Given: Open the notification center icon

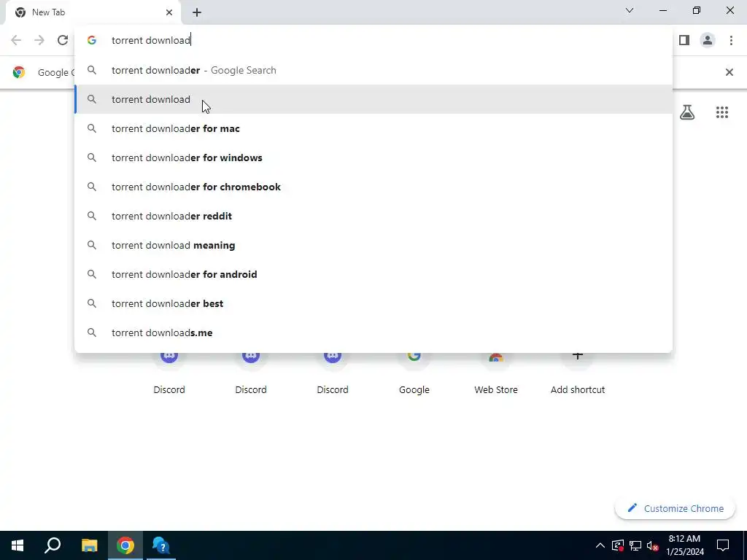Looking at the screenshot, I should click(723, 545).
